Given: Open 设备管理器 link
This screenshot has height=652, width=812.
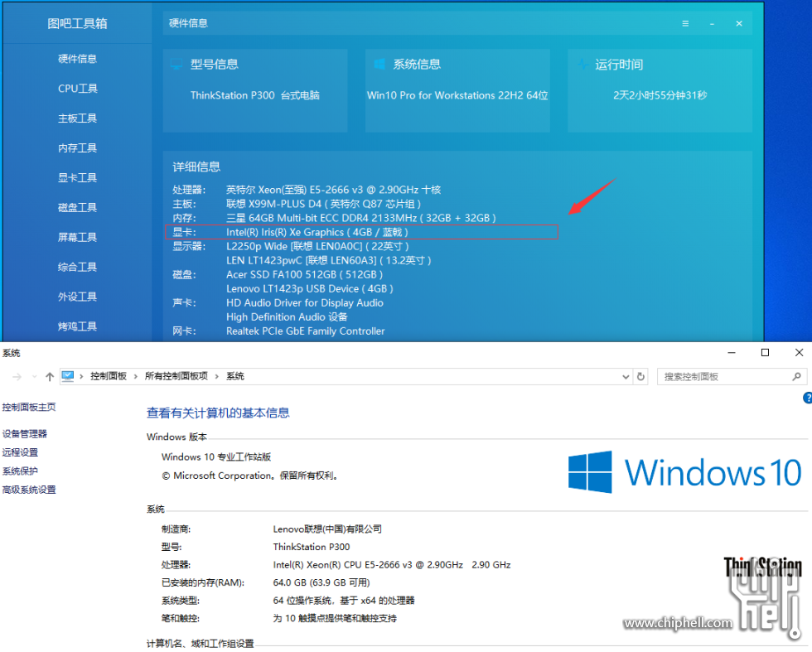Looking at the screenshot, I should pos(24,434).
